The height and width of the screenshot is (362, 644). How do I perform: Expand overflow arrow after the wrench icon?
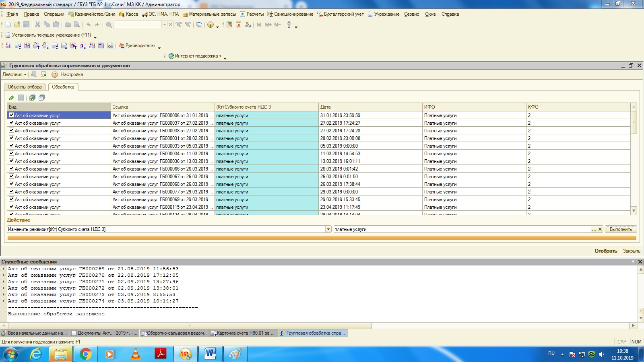(296, 27)
